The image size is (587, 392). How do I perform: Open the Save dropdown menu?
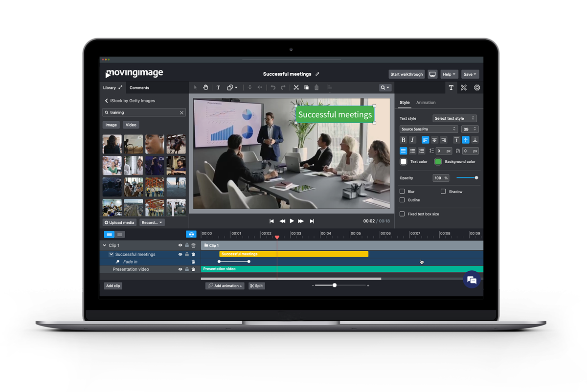(x=470, y=74)
